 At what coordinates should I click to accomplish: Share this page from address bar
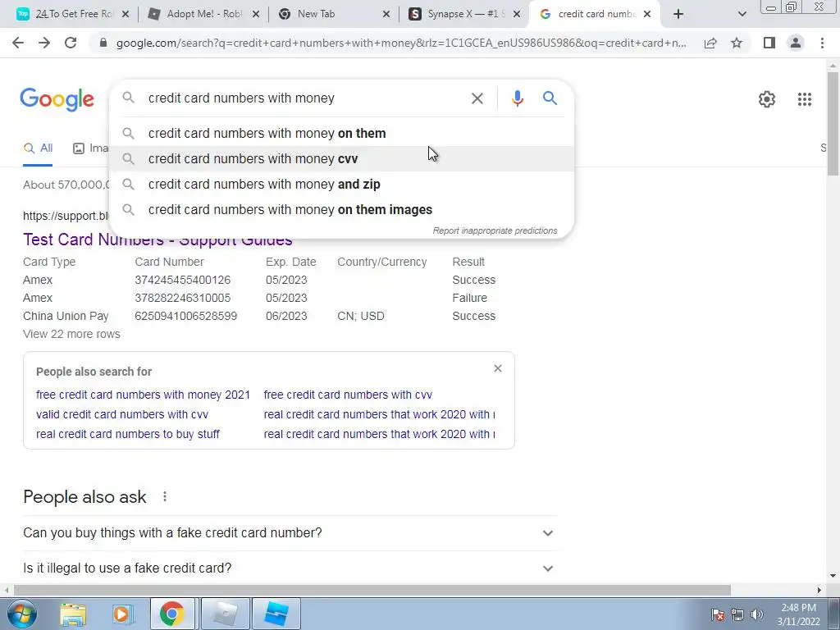point(710,43)
